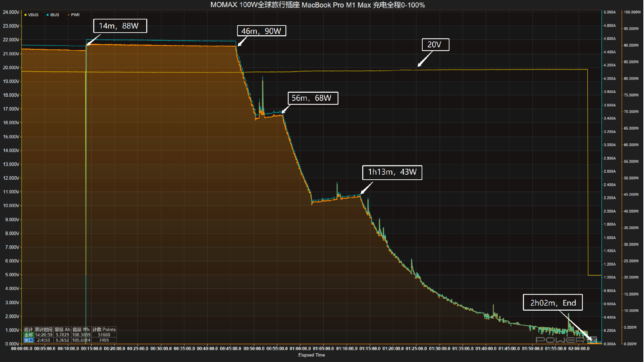
Task: Click the 90.000W power axis tick
Action: (x=631, y=45)
